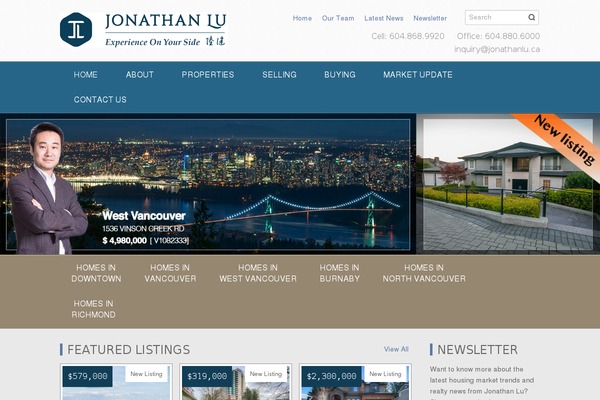Click the NEWSLETTER section heading
Screen dimensions: 600x400
(477, 349)
